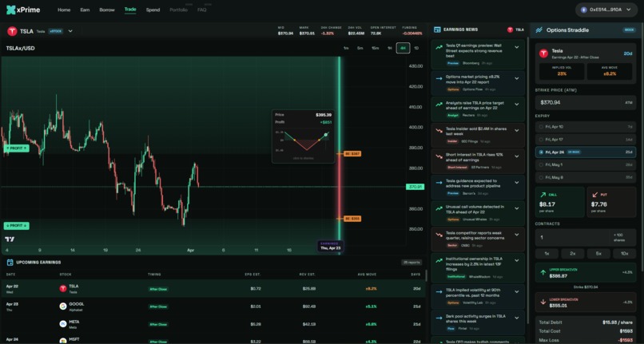
Task: Click the uptrend icon on Analysts raise TSLA target news
Action: (x=439, y=105)
